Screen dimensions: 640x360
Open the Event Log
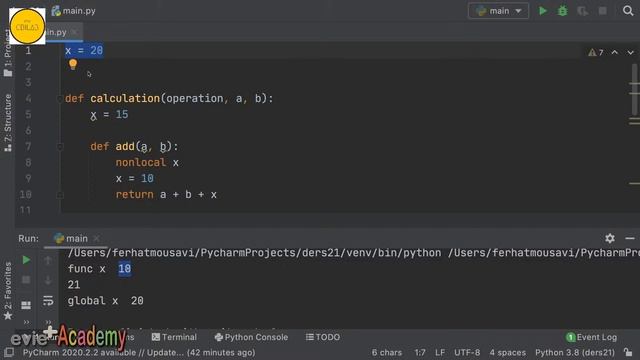[592, 337]
